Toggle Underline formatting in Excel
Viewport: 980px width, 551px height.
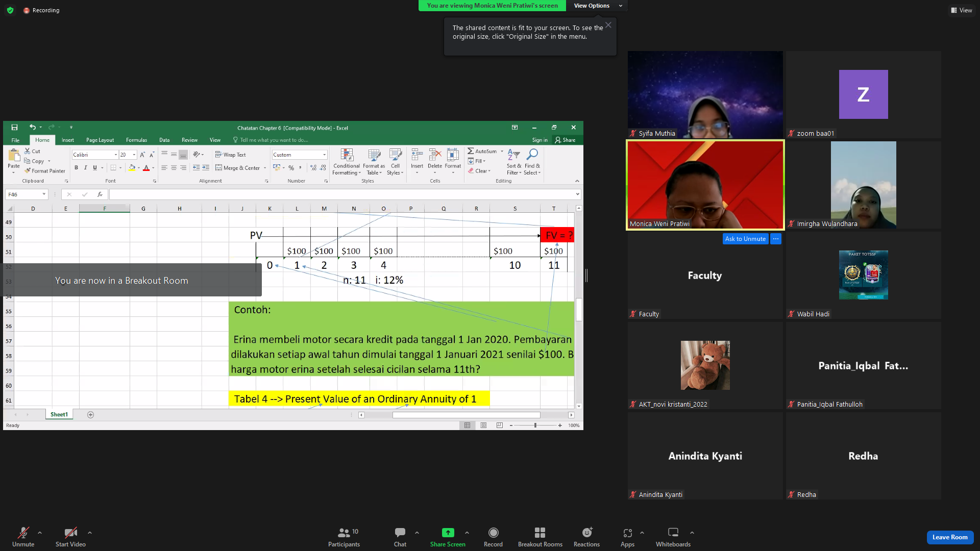pyautogui.click(x=94, y=168)
